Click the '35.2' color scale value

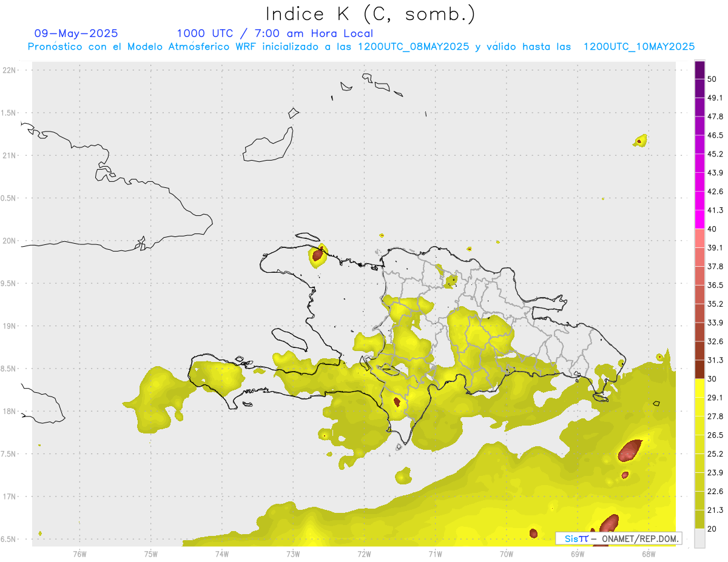[x=715, y=304]
